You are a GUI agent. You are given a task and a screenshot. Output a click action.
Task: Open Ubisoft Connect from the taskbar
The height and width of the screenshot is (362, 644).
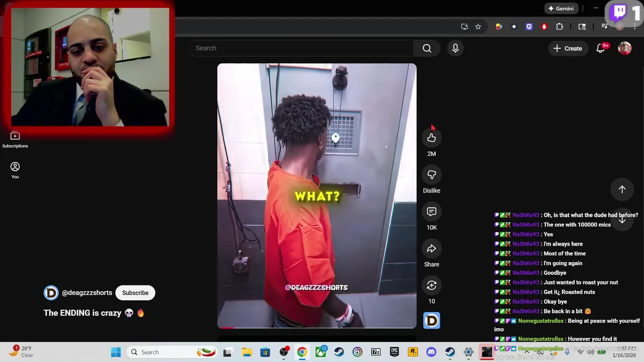tap(357, 352)
